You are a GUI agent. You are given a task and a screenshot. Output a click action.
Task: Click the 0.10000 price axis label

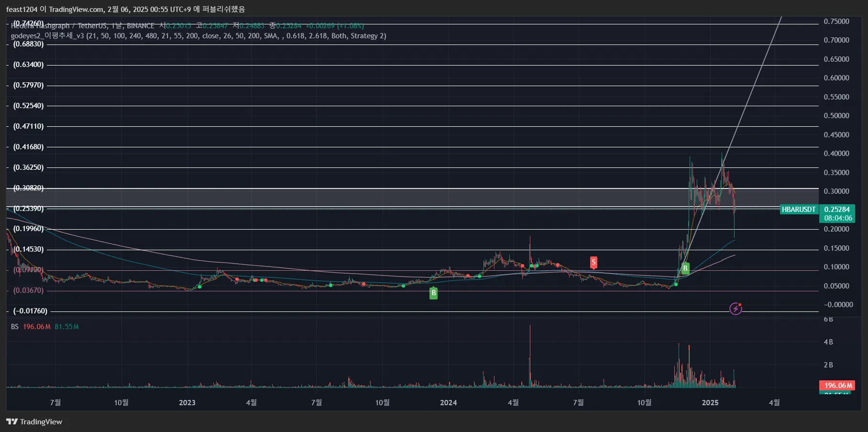pyautogui.click(x=836, y=267)
